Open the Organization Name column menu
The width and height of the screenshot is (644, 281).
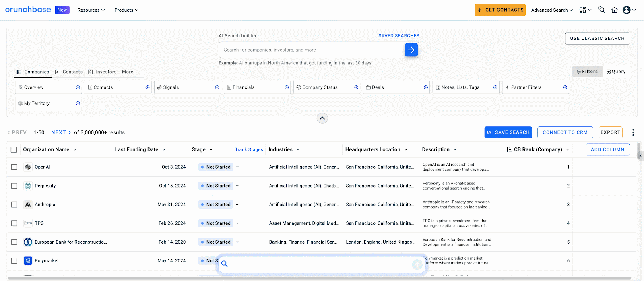[75, 150]
